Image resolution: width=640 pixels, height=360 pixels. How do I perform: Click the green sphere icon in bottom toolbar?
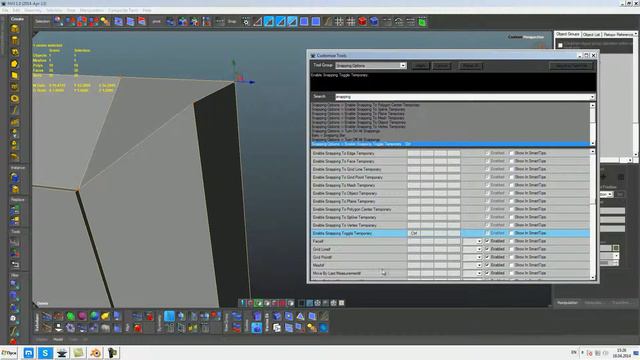tap(71, 316)
